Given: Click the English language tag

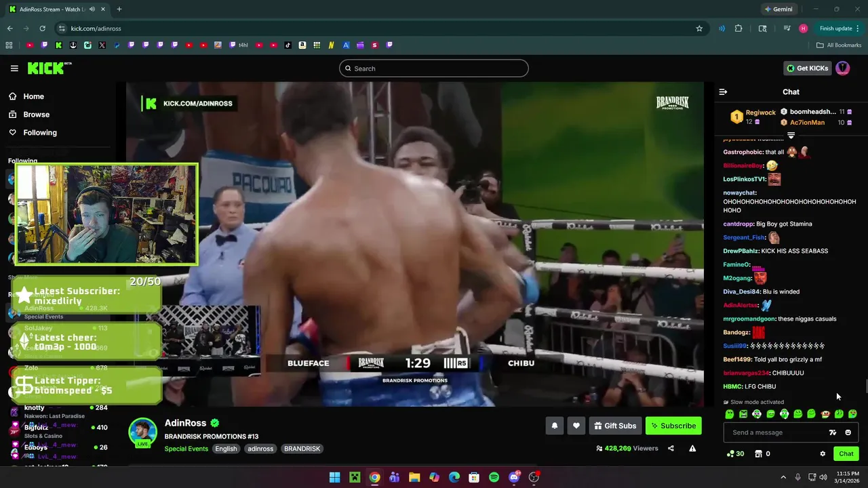Looking at the screenshot, I should (x=226, y=449).
